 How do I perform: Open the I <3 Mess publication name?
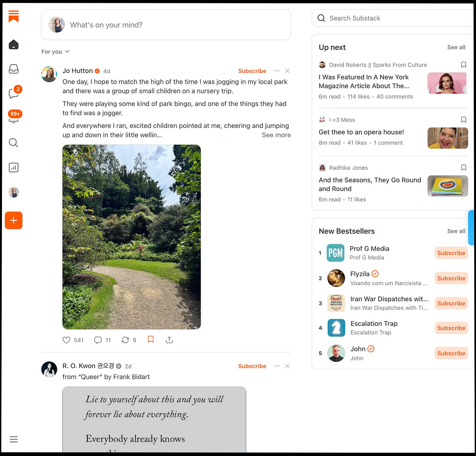pyautogui.click(x=342, y=120)
